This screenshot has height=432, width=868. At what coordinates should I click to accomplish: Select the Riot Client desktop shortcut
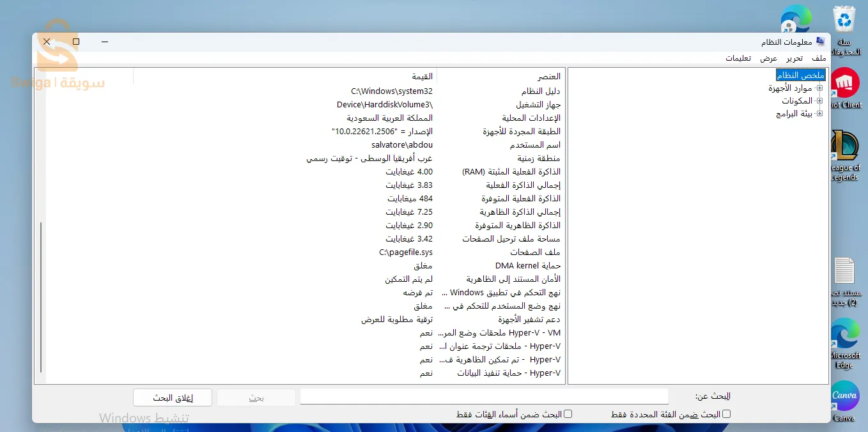(x=844, y=84)
